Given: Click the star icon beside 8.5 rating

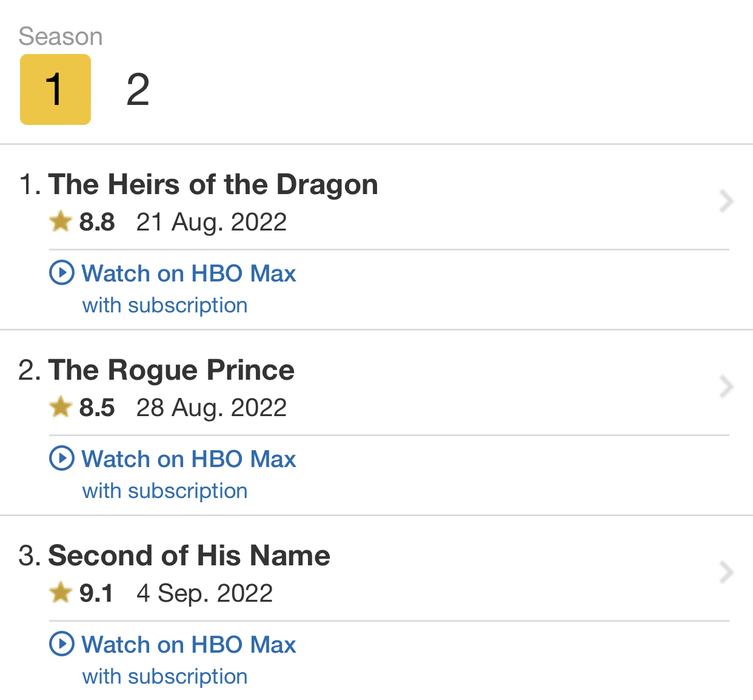Looking at the screenshot, I should pos(61,407).
